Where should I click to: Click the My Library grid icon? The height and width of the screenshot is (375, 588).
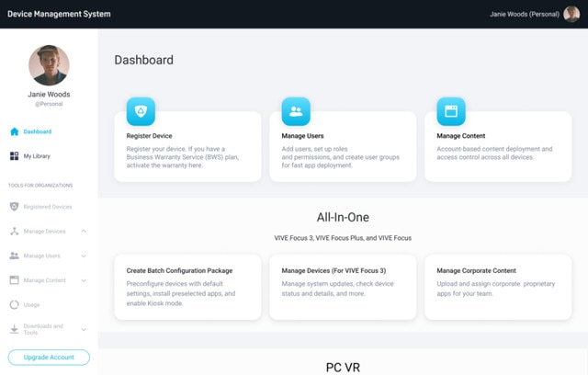pyautogui.click(x=15, y=156)
